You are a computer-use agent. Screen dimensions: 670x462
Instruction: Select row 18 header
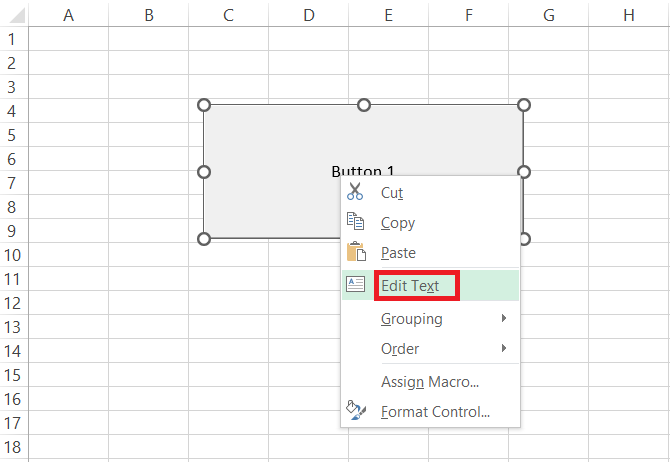coord(13,447)
